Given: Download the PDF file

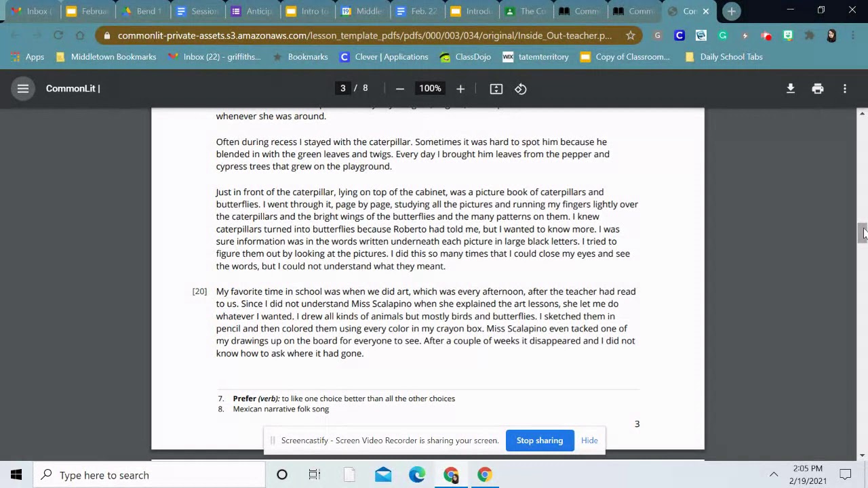Looking at the screenshot, I should point(791,89).
